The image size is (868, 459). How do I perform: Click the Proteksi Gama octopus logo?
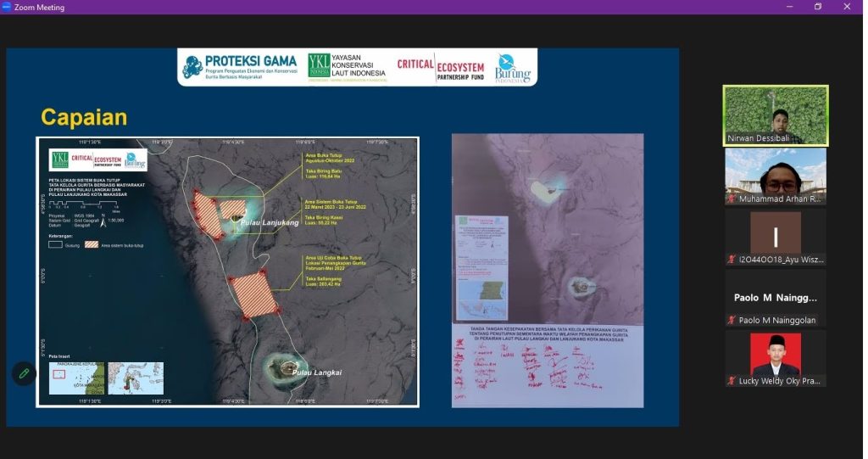point(192,67)
